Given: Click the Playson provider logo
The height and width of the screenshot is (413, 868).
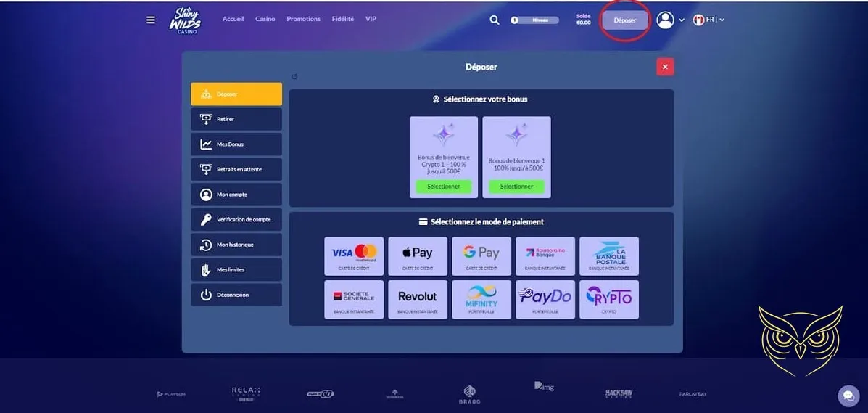Looking at the screenshot, I should tap(171, 394).
